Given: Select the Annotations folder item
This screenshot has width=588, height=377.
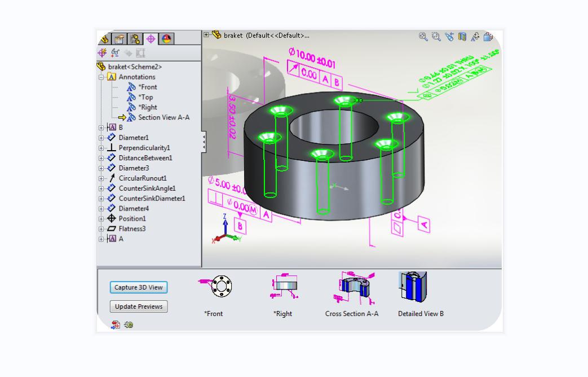Looking at the screenshot, I should (131, 77).
